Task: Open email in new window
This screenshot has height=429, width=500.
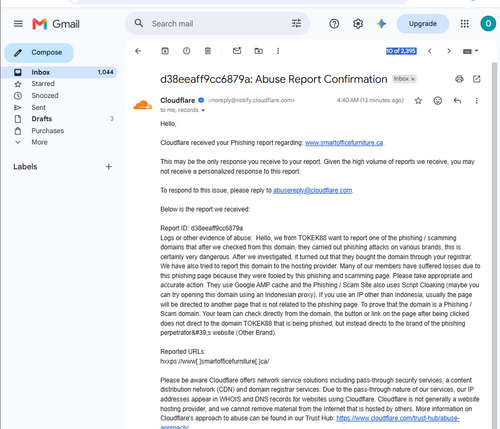Action: coord(477,79)
